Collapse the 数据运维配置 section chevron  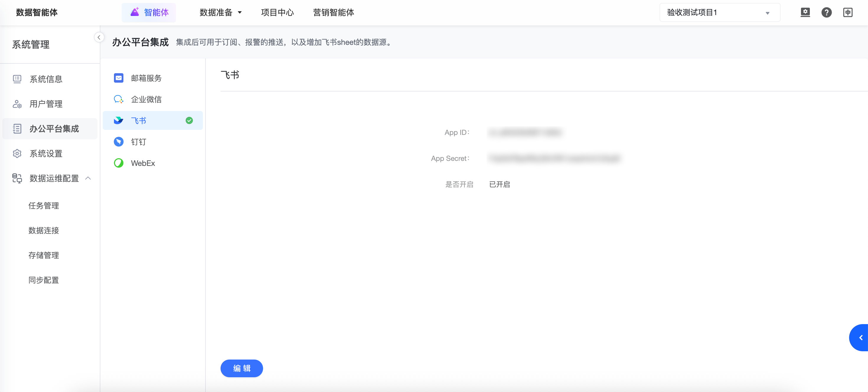pyautogui.click(x=88, y=178)
